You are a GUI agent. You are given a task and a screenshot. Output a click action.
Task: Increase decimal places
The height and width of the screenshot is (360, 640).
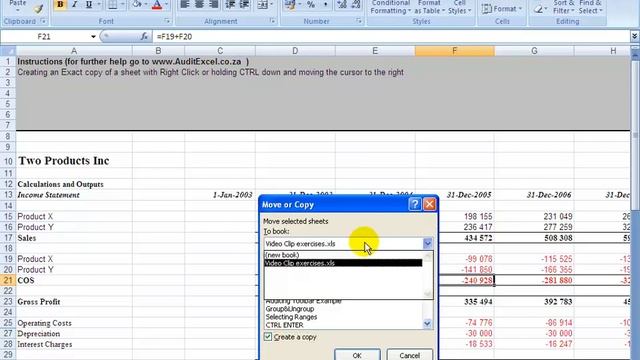click(342, 5)
